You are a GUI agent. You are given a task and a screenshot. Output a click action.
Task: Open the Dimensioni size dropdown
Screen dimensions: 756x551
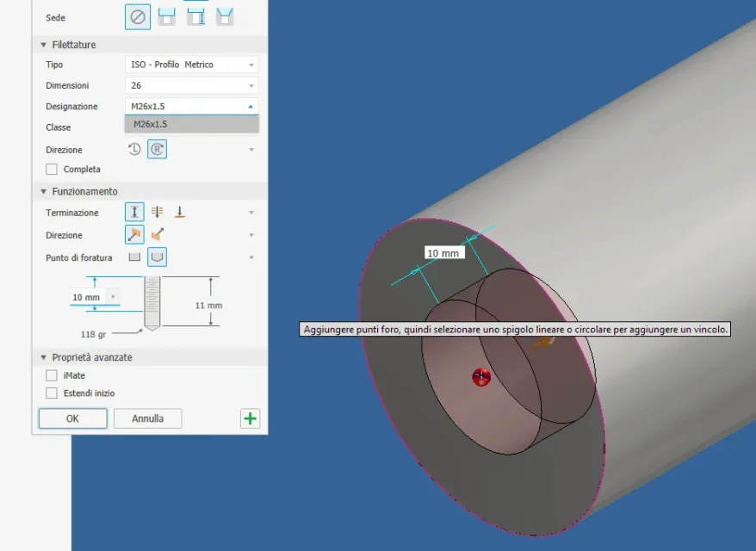(x=191, y=85)
